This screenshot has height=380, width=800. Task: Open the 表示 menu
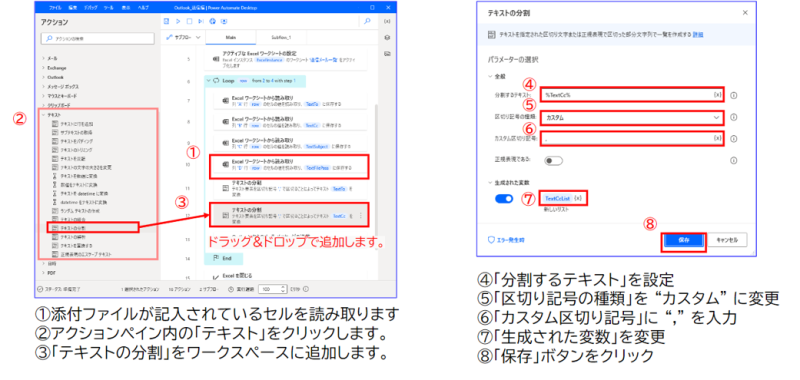click(x=126, y=8)
